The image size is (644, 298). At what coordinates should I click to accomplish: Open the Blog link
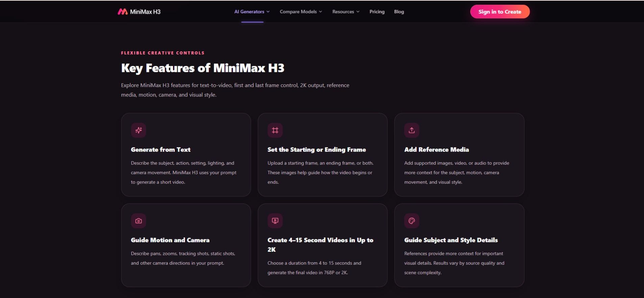(399, 12)
